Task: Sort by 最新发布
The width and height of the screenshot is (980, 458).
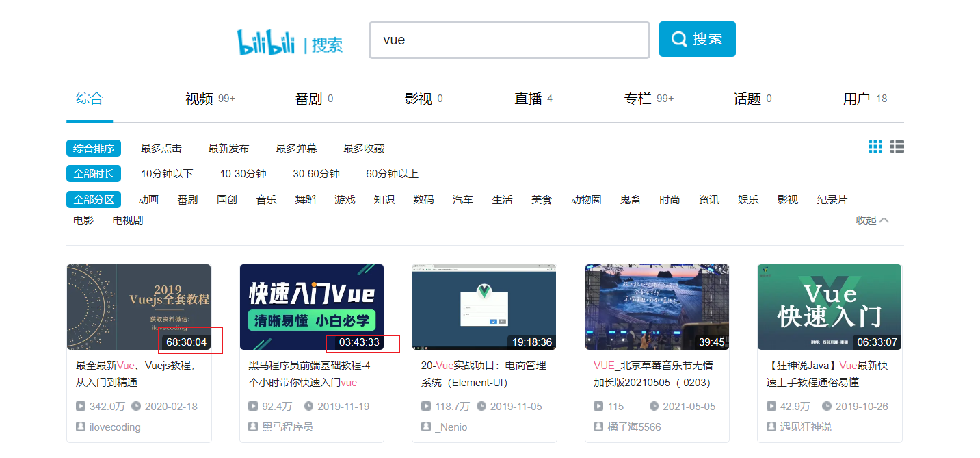Action: (x=228, y=148)
